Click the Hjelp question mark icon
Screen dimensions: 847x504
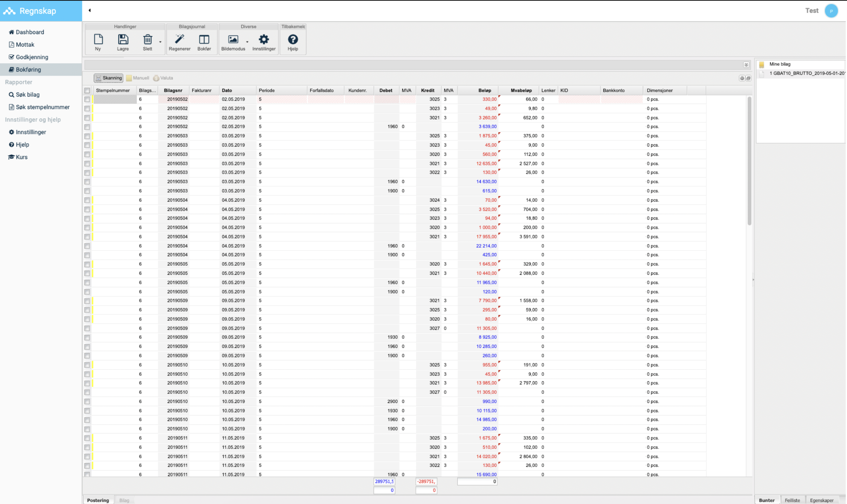(293, 40)
